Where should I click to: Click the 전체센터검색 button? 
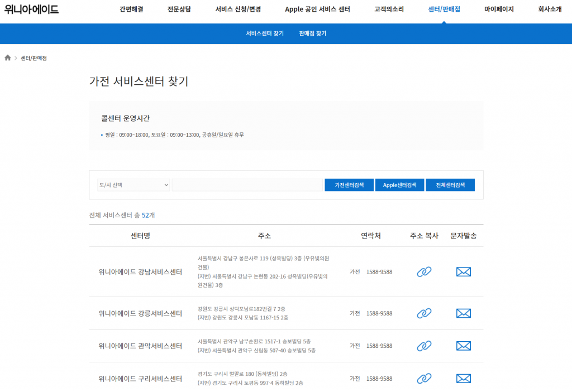tap(450, 184)
